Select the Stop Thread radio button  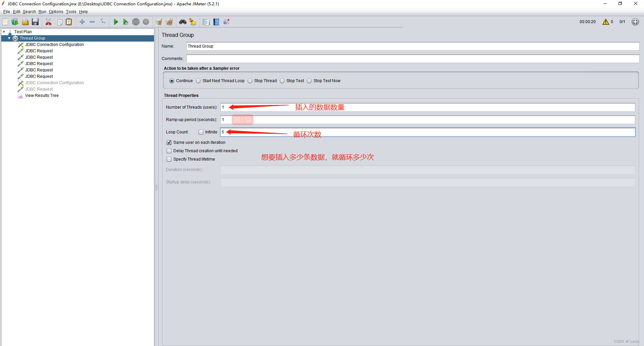(x=250, y=80)
